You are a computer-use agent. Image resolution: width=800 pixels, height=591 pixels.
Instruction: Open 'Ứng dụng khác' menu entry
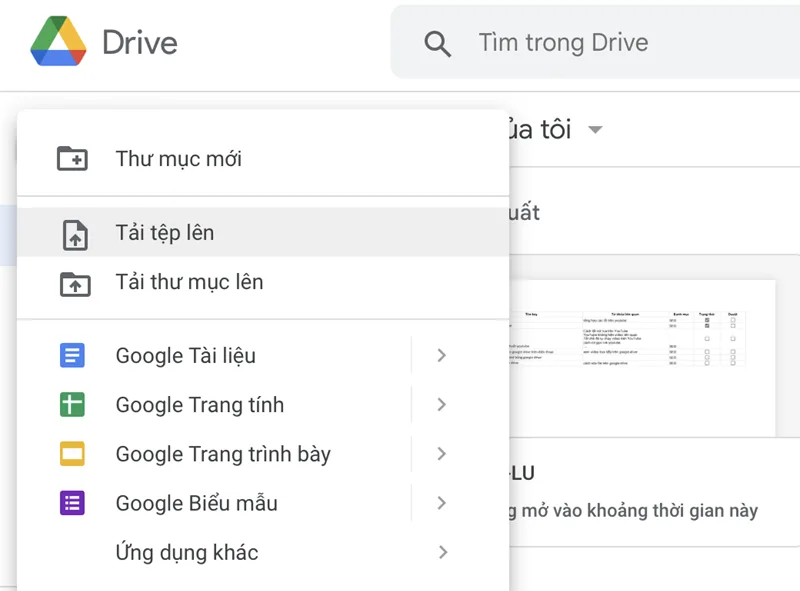(263, 552)
